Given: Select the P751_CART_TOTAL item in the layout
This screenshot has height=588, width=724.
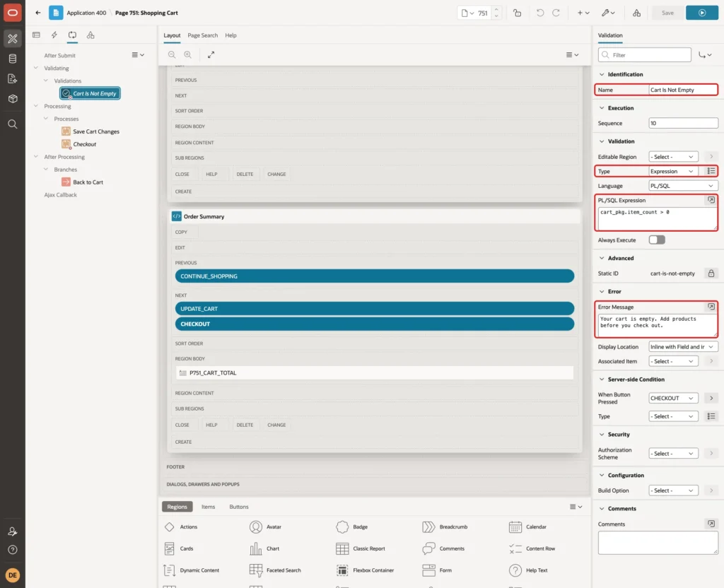Looking at the screenshot, I should (375, 373).
